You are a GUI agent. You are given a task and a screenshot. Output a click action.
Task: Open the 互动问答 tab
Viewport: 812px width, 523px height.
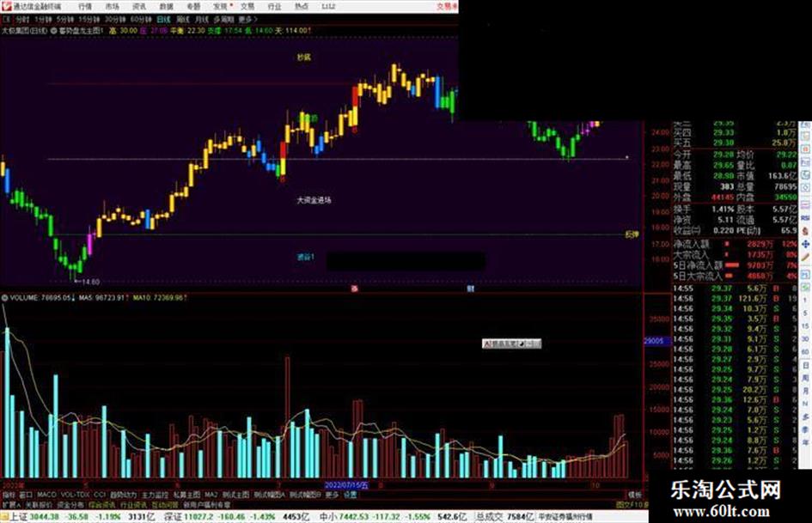click(165, 504)
